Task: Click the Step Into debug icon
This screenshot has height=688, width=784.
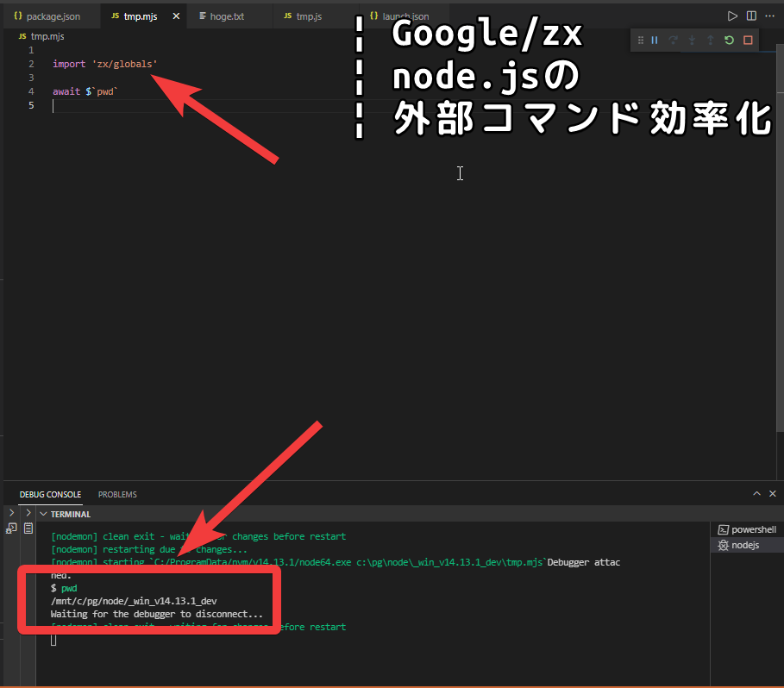Action: pyautogui.click(x=692, y=41)
